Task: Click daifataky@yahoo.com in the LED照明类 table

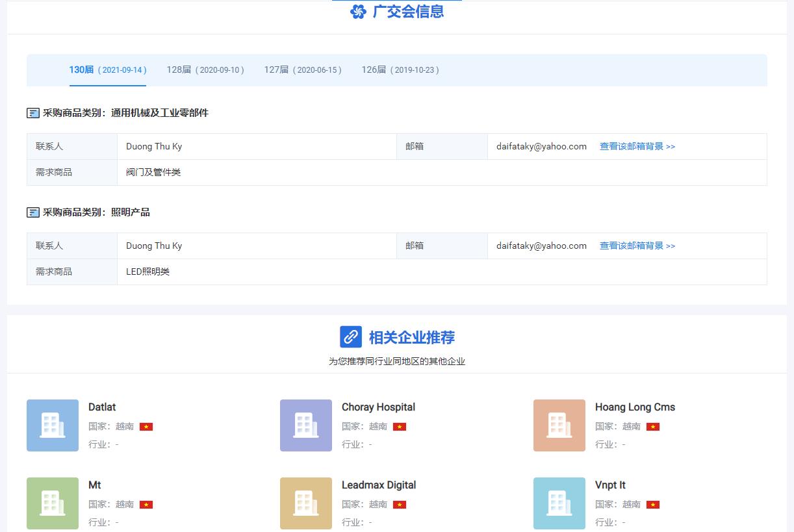Action: 541,246
